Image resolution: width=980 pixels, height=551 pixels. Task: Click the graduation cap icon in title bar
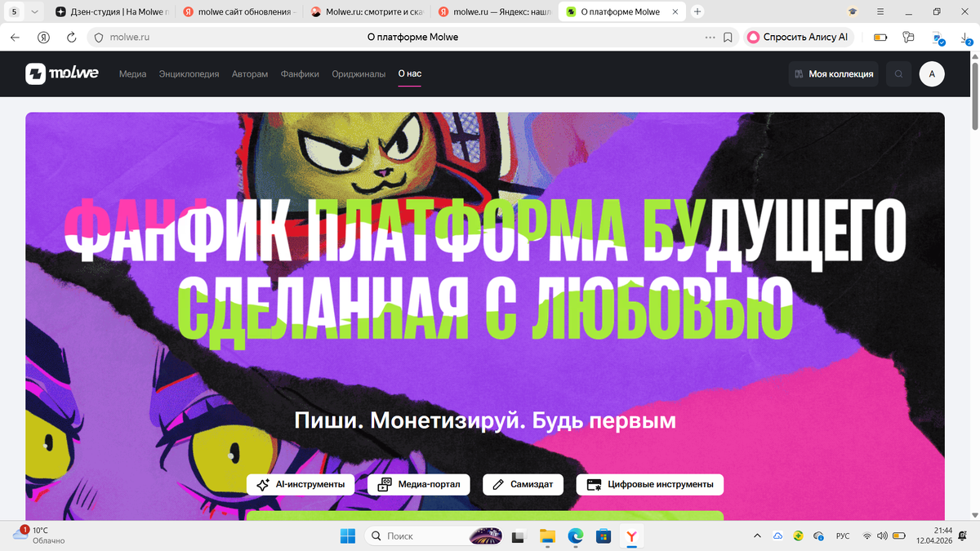tap(853, 11)
